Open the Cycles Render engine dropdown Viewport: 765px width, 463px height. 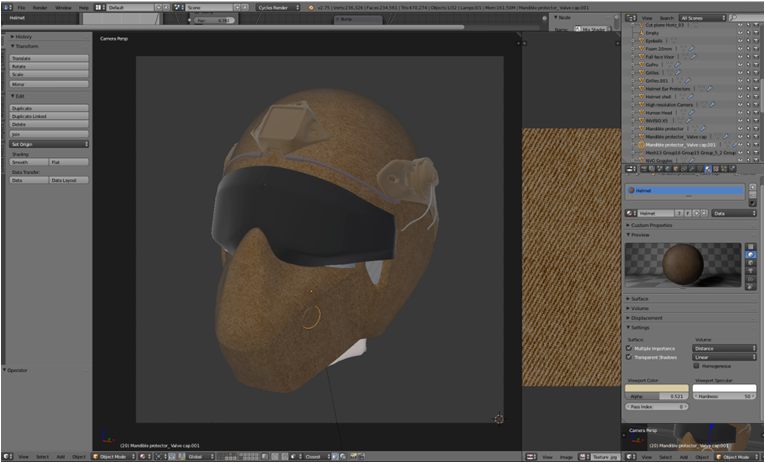tap(275, 7)
